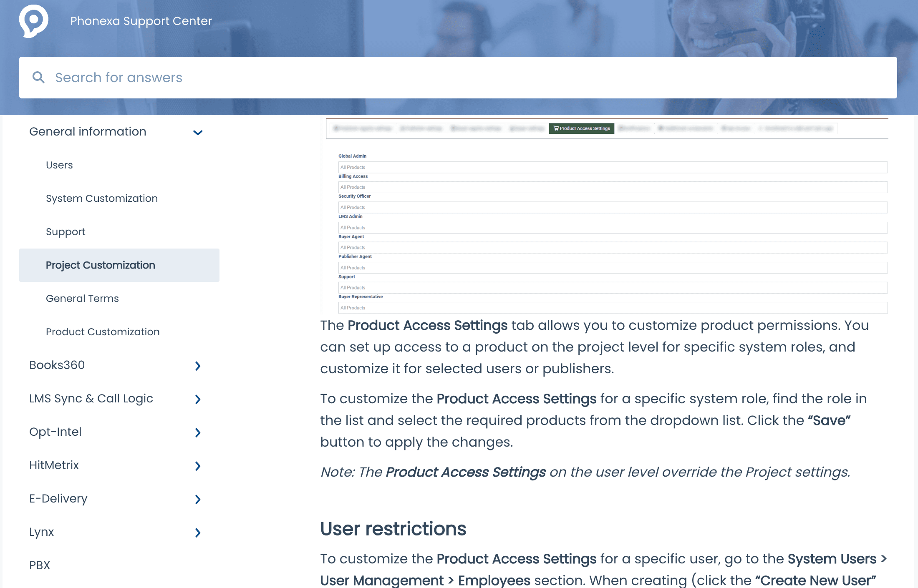Expand the Books360 section chevron

coord(198,366)
